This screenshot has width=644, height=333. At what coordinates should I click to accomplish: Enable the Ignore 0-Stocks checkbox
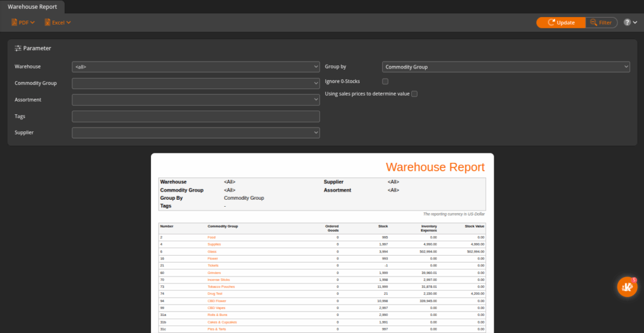pyautogui.click(x=386, y=82)
